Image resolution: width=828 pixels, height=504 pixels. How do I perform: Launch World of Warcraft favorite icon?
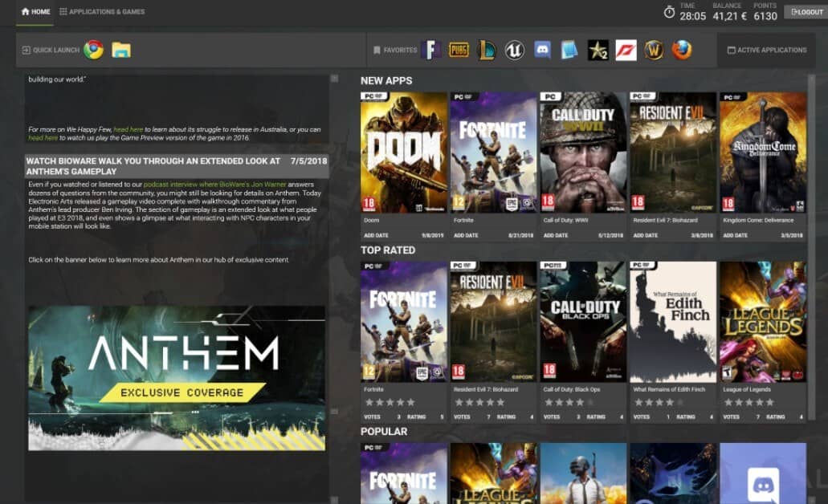[x=654, y=50]
